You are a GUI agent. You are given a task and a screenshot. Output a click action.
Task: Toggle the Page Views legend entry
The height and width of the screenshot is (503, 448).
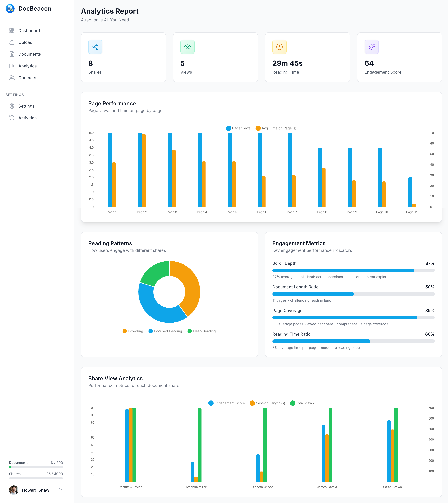coord(238,128)
